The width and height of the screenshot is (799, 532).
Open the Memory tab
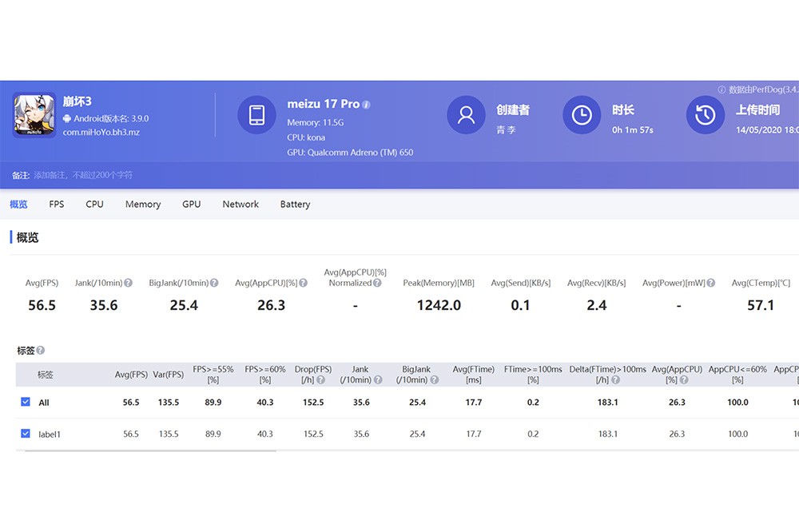143,204
